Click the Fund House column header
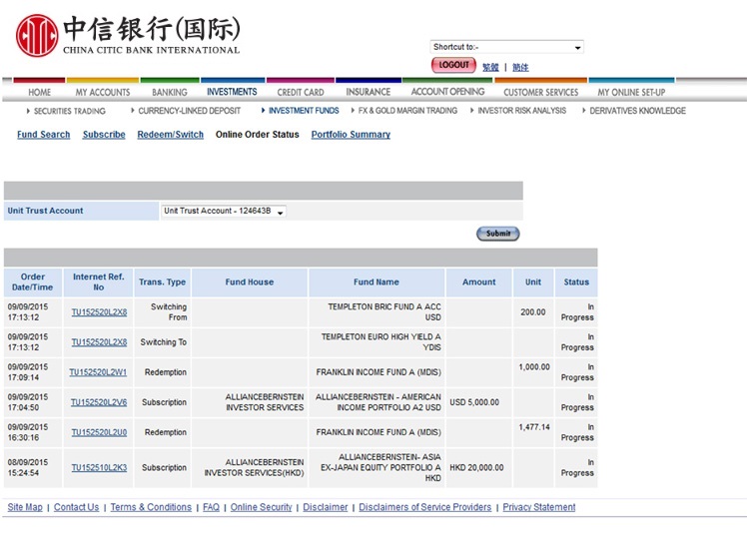The height and width of the screenshot is (560, 747). (250, 282)
